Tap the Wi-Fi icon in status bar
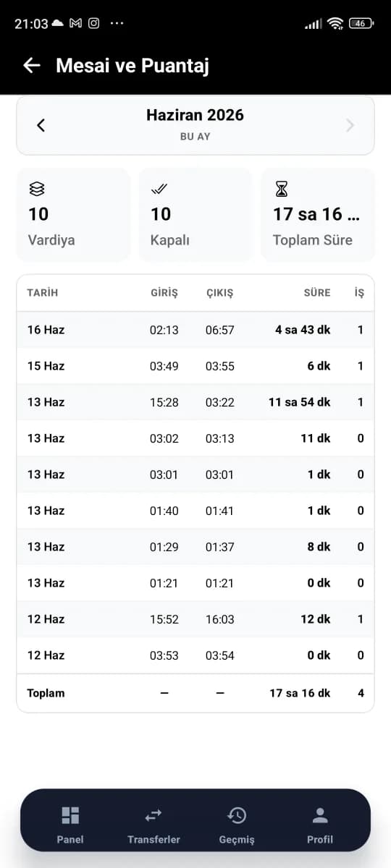This screenshot has width=391, height=868. (x=335, y=23)
